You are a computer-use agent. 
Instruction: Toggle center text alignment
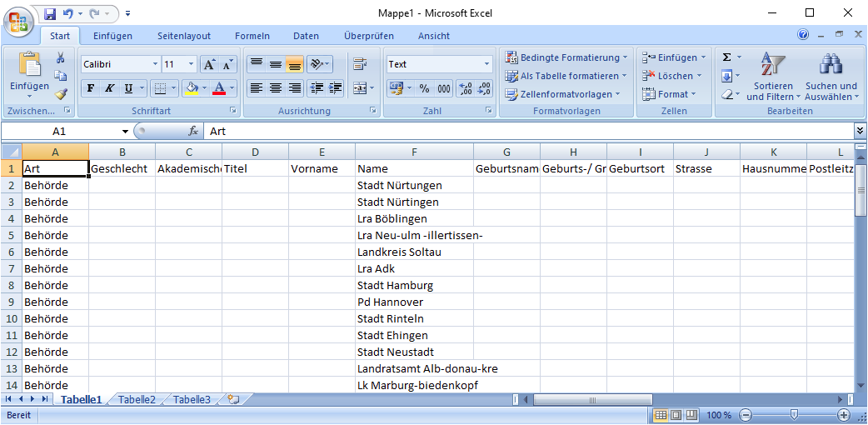pyautogui.click(x=276, y=88)
